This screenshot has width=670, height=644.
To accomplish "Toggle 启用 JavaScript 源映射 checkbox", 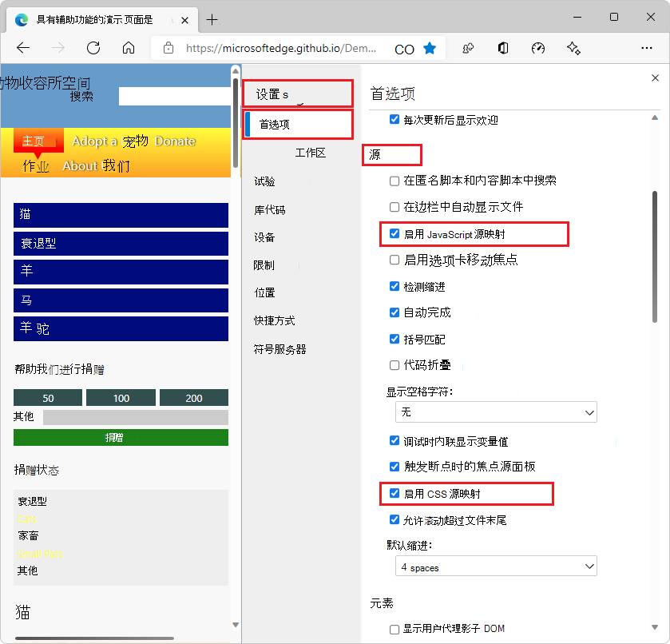I will [394, 233].
